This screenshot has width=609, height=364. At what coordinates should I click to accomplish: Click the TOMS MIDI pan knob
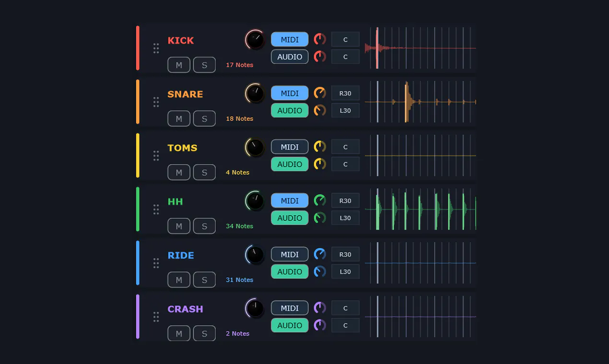tap(320, 147)
